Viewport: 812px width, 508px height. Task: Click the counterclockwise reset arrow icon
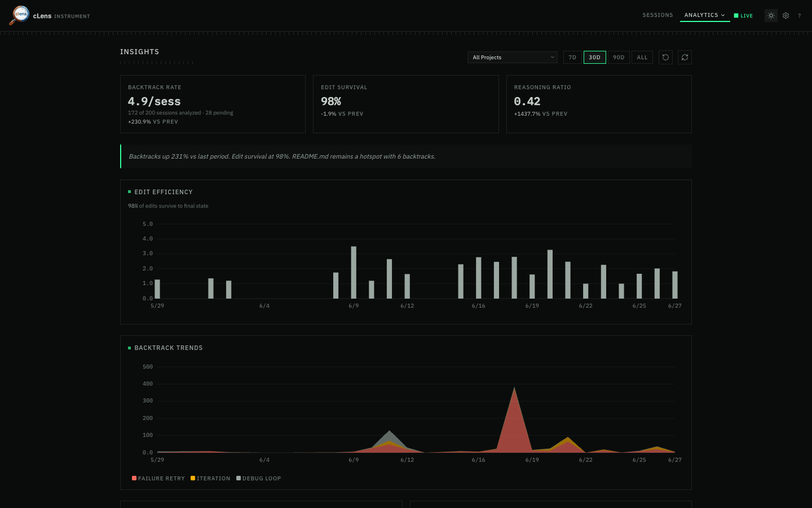point(665,57)
